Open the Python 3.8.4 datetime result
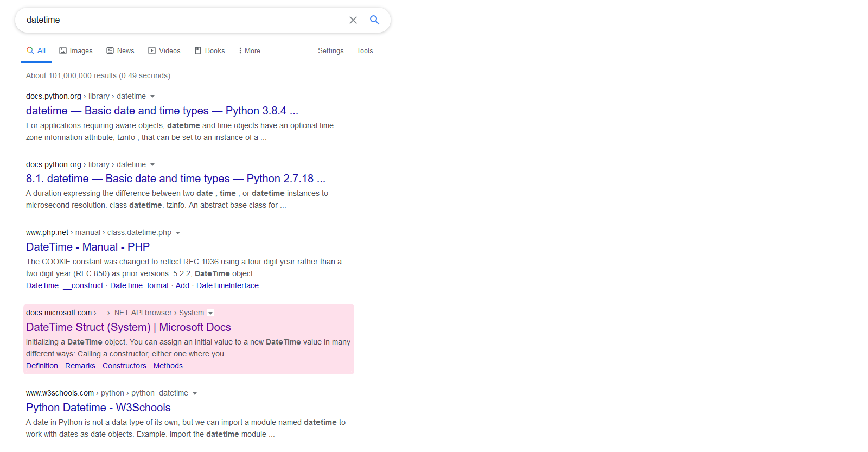The image size is (868, 452). [162, 111]
